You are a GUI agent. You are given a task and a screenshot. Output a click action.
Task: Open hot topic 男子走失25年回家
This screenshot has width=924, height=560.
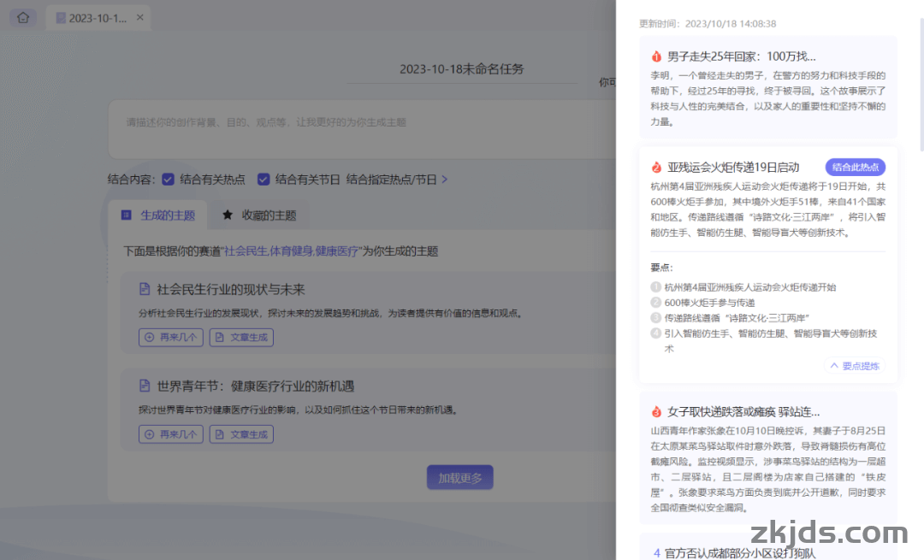point(741,56)
